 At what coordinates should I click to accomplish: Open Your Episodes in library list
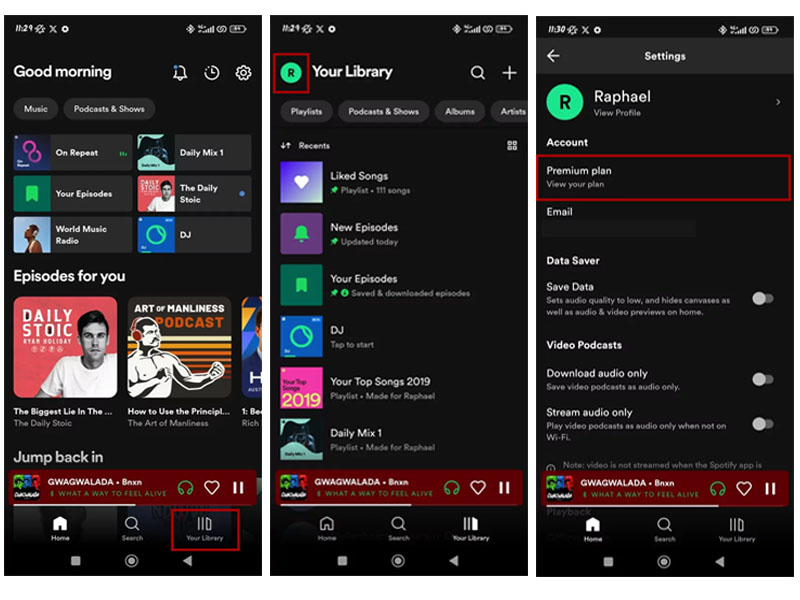click(399, 285)
